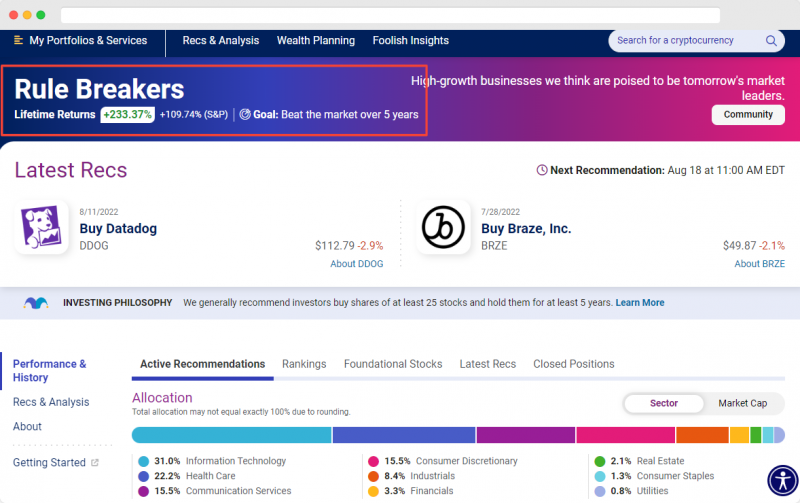This screenshot has width=800, height=503.
Task: Click the teal Information Technology bar segment
Action: tap(232, 435)
